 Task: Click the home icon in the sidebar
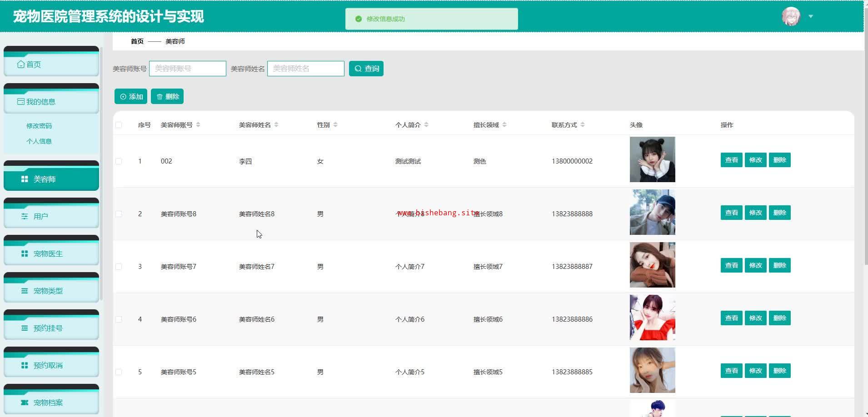21,65
